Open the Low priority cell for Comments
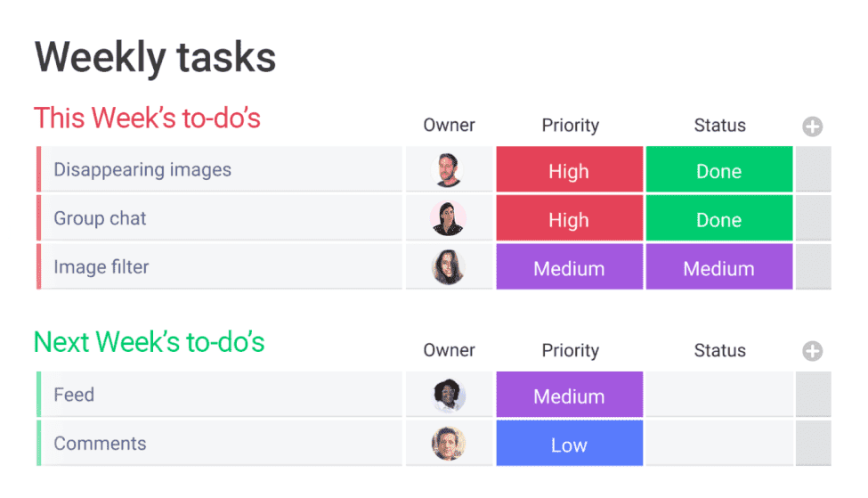The height and width of the screenshot is (498, 868). tap(570, 443)
